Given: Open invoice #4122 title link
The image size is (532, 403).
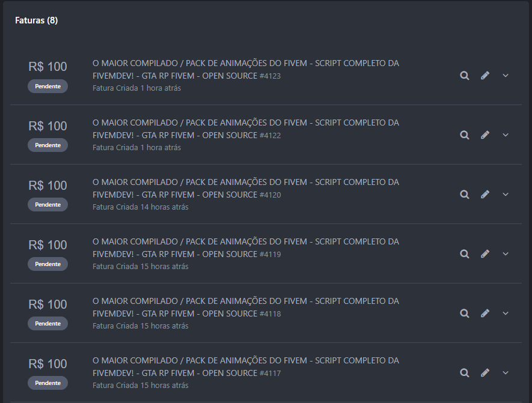Looking at the screenshot, I should click(x=245, y=129).
